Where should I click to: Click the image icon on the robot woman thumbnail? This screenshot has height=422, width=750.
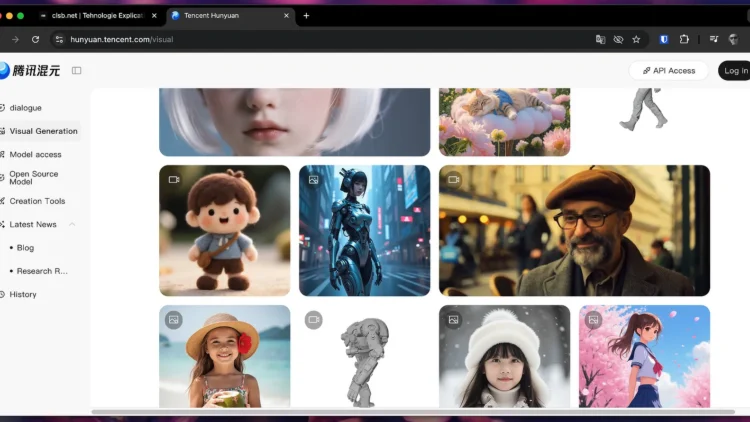313,180
